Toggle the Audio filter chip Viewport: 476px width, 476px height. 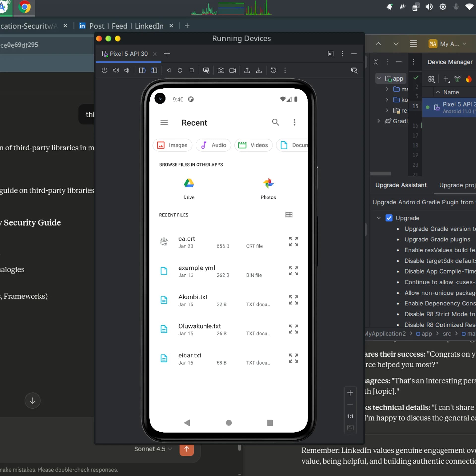coord(213,145)
